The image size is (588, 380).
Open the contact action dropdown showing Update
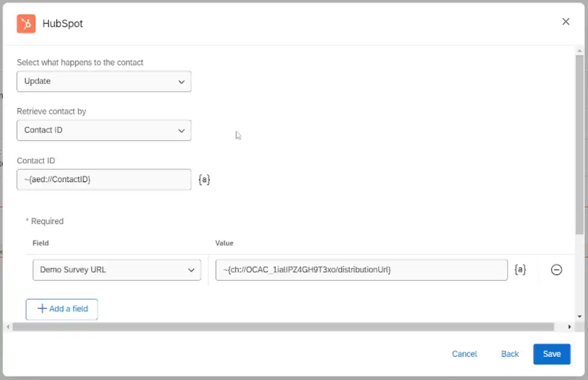(x=104, y=82)
